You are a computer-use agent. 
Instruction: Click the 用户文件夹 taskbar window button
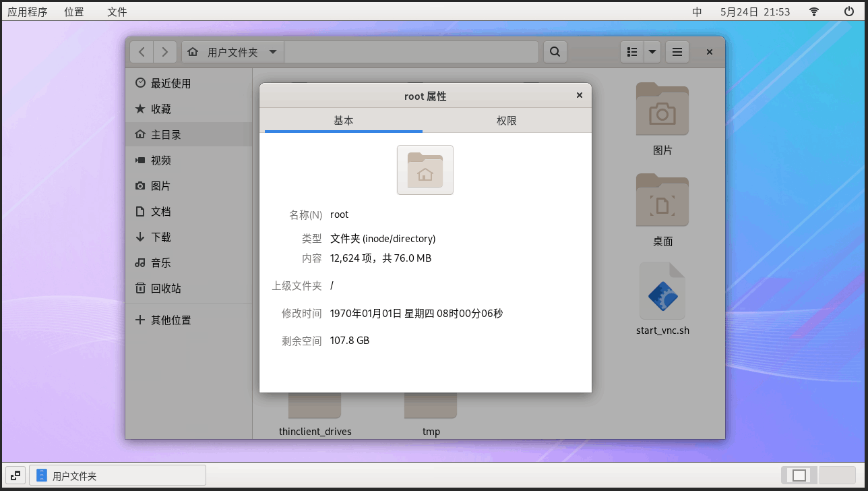pyautogui.click(x=117, y=475)
